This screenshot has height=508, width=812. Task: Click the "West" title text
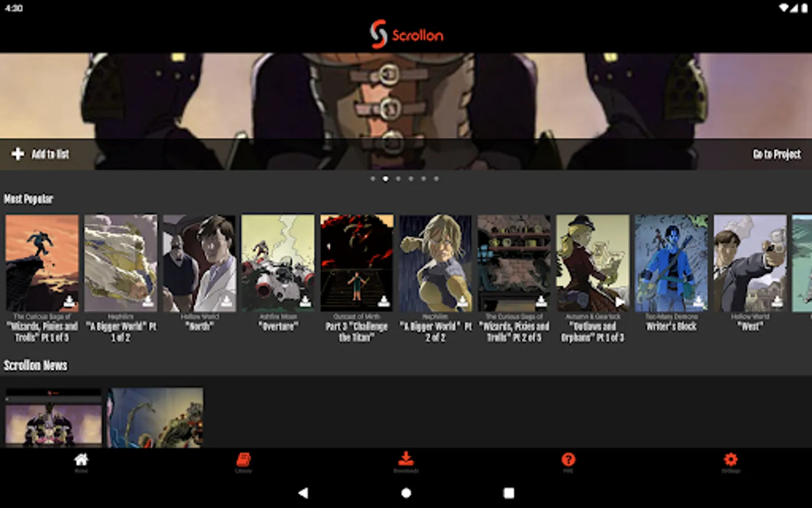[750, 326]
